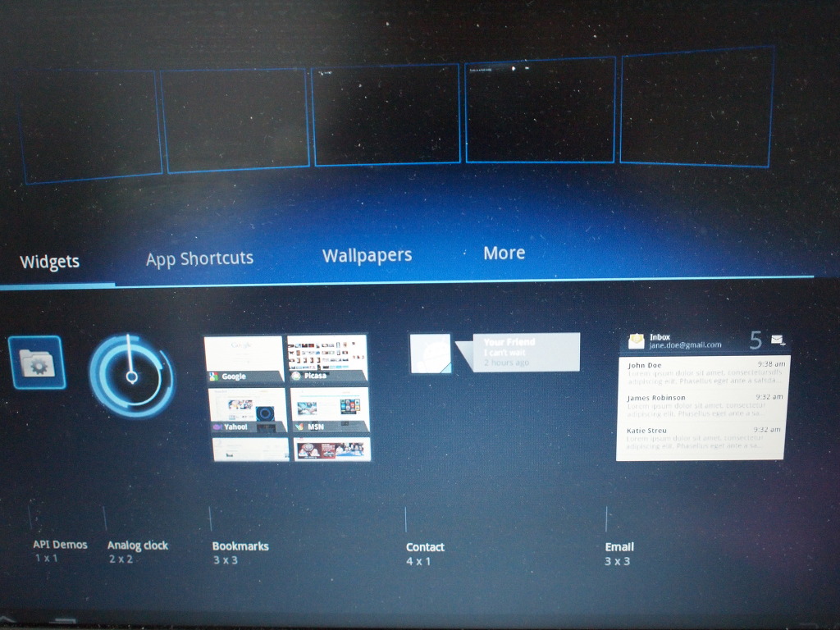840x630 pixels.
Task: Tap the Inbox envelope icon in Email widget
Action: pyautogui.click(x=636, y=340)
